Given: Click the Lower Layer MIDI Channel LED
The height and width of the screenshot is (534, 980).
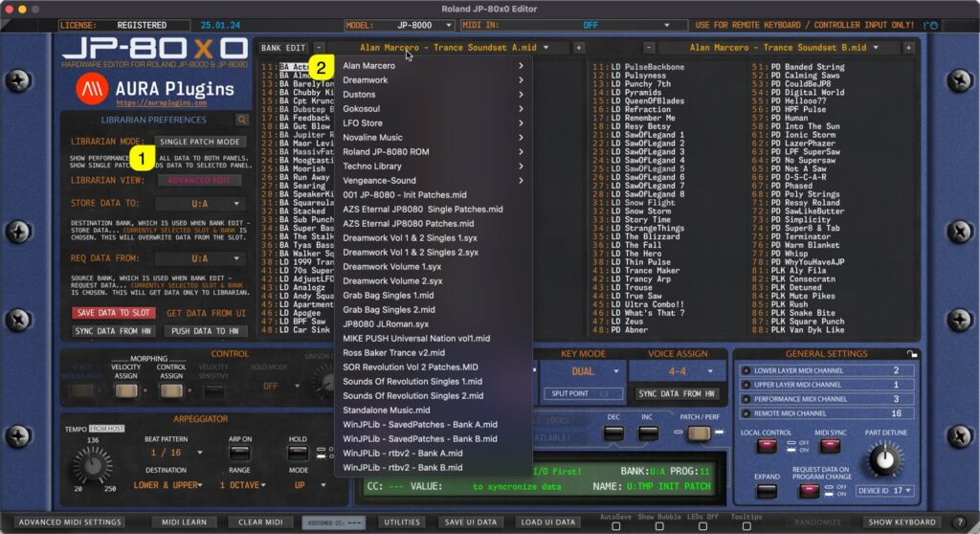Looking at the screenshot, I should [746, 370].
